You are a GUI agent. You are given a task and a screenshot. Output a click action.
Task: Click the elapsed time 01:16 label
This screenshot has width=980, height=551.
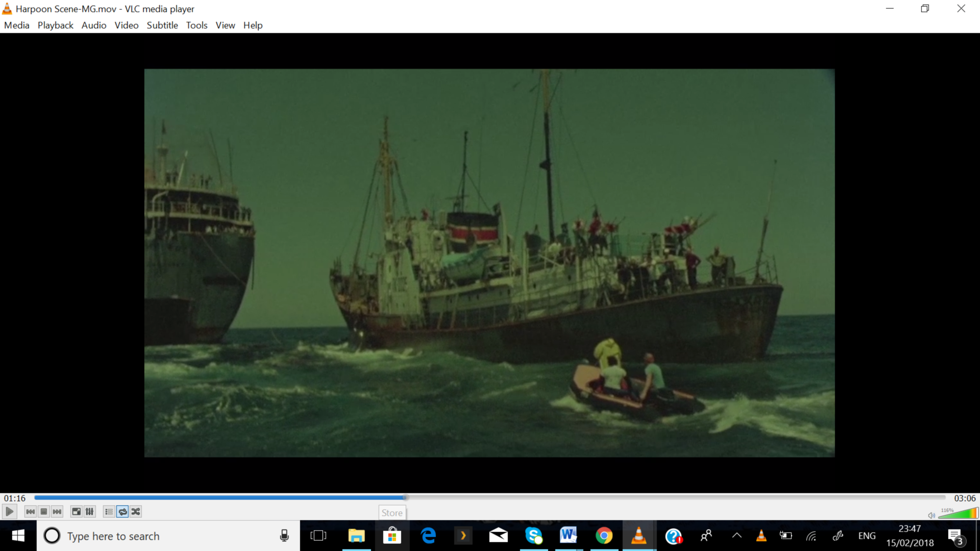15,498
